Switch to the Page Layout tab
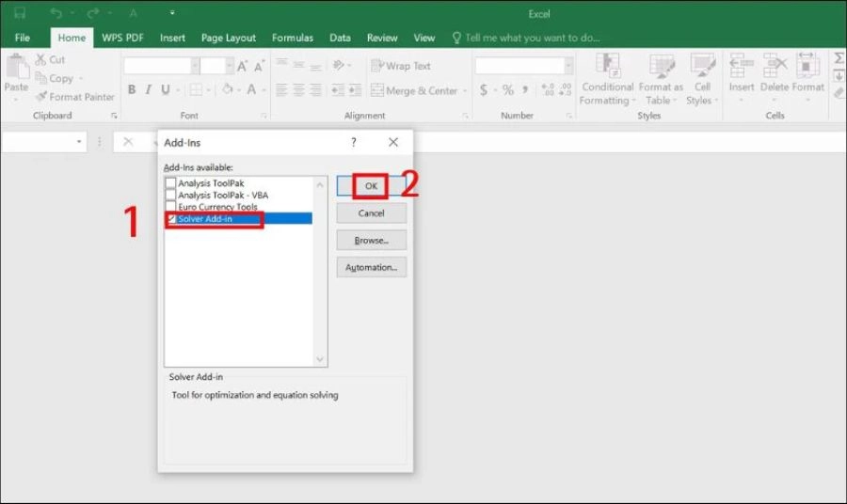This screenshot has height=504, width=847. [229, 38]
